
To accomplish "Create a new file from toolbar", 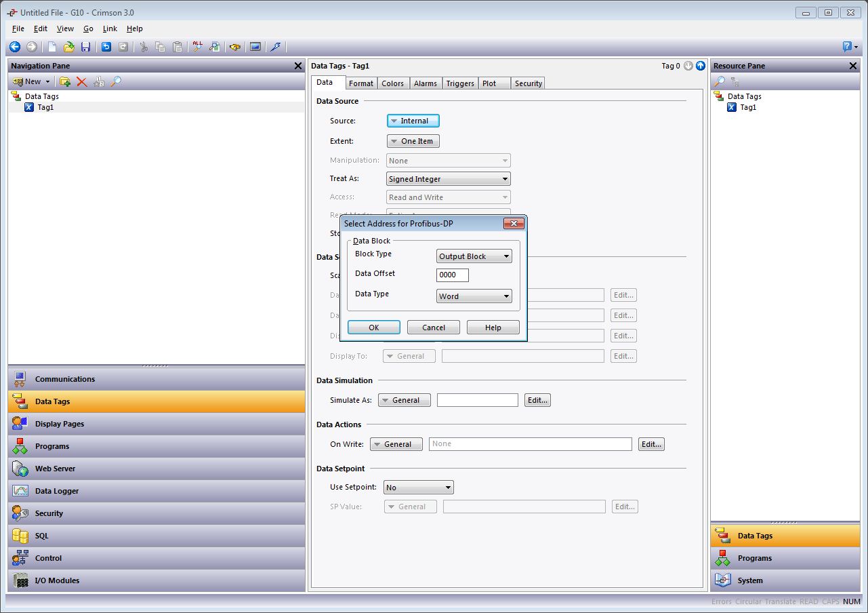I will coord(52,47).
